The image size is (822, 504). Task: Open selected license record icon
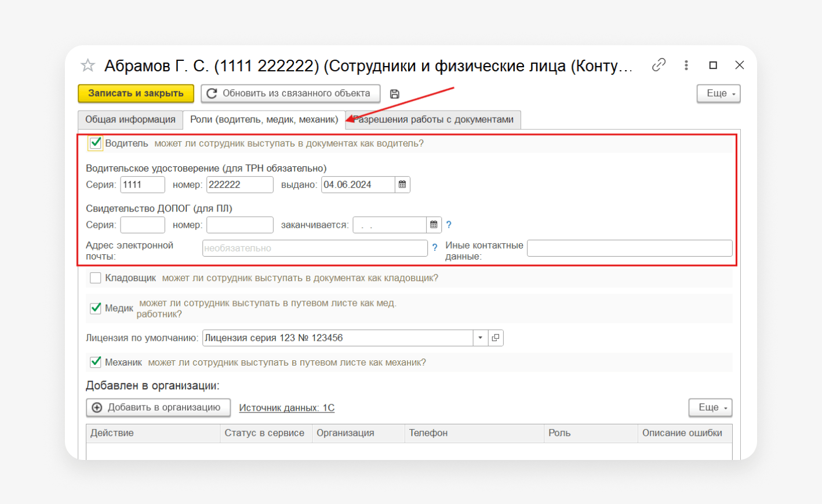(496, 338)
